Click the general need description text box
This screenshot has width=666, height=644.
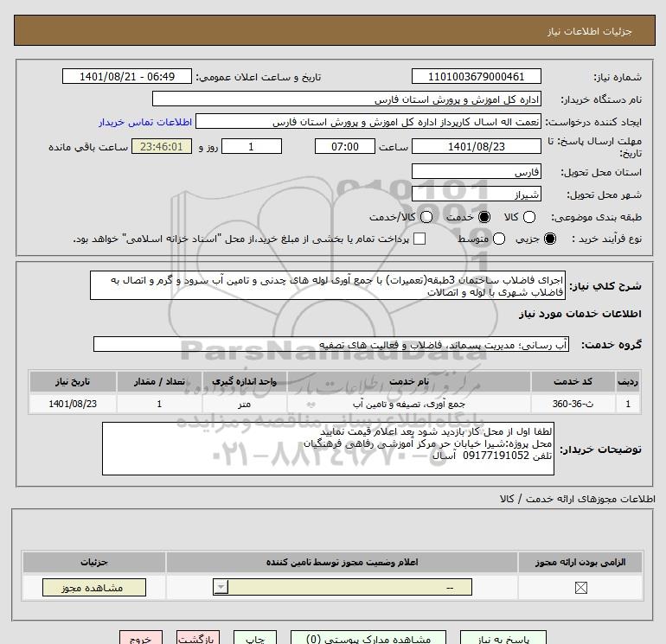pos(328,286)
